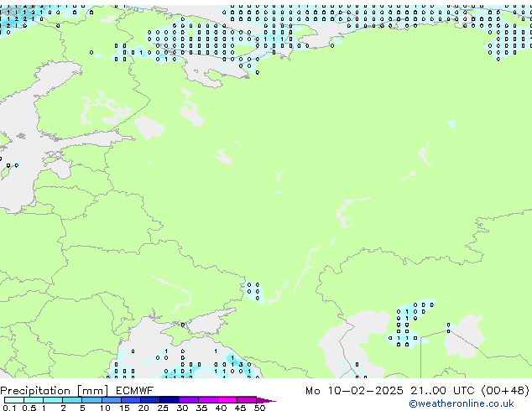Click the '0.5' legend value
This screenshot has width=532, height=411.
click(29, 408)
